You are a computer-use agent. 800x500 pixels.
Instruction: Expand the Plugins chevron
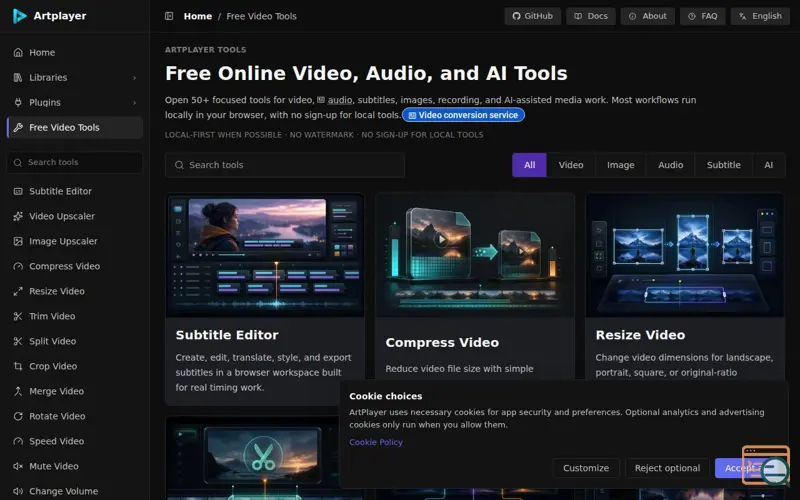coord(135,103)
